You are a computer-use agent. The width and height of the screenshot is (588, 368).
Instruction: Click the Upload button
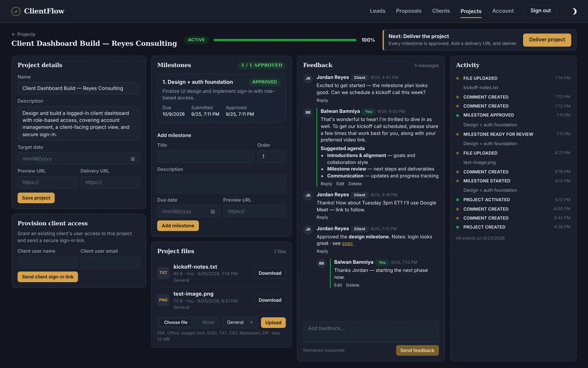[273, 322]
